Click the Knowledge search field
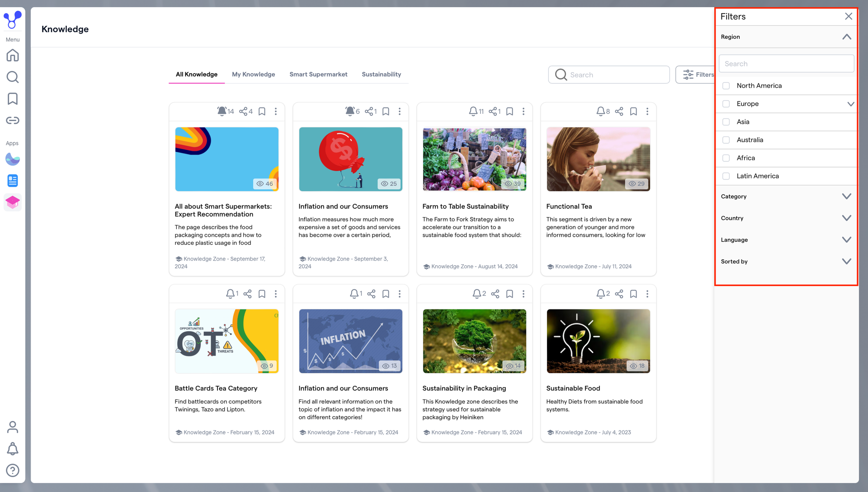Image resolution: width=868 pixels, height=492 pixels. point(609,75)
